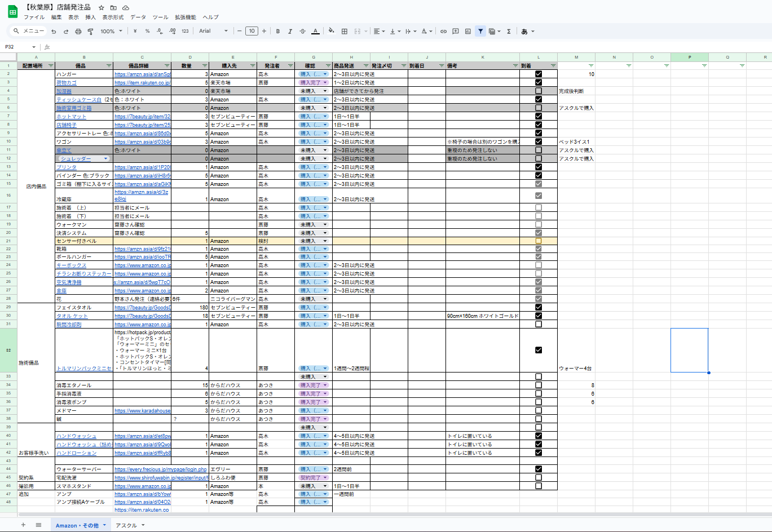Toggle the 到着 checkbox for ハンガー row
This screenshot has width=772, height=532.
point(539,74)
